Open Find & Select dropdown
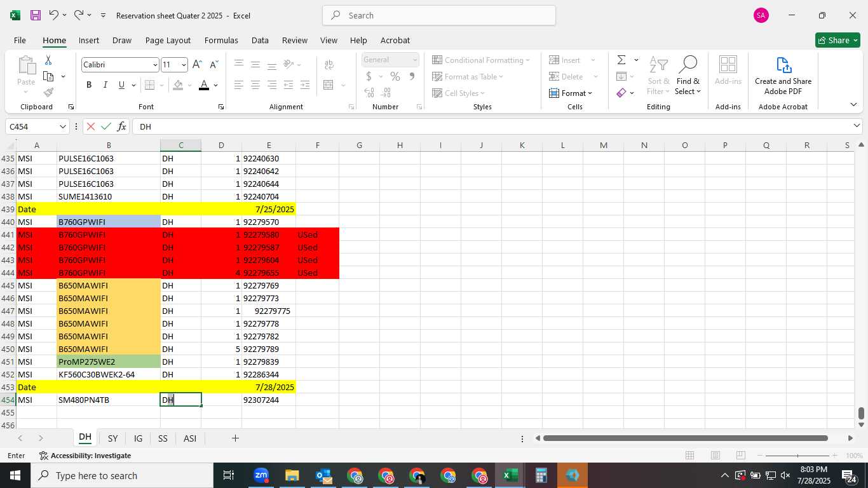Screen dimensions: 868x488 [688, 75]
